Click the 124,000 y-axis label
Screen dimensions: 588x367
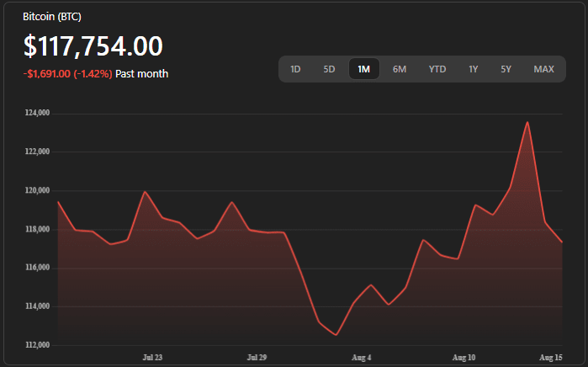tap(39, 113)
